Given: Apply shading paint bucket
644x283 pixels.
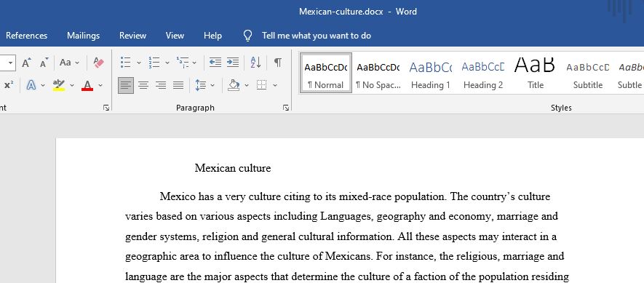Looking at the screenshot, I should (x=234, y=85).
